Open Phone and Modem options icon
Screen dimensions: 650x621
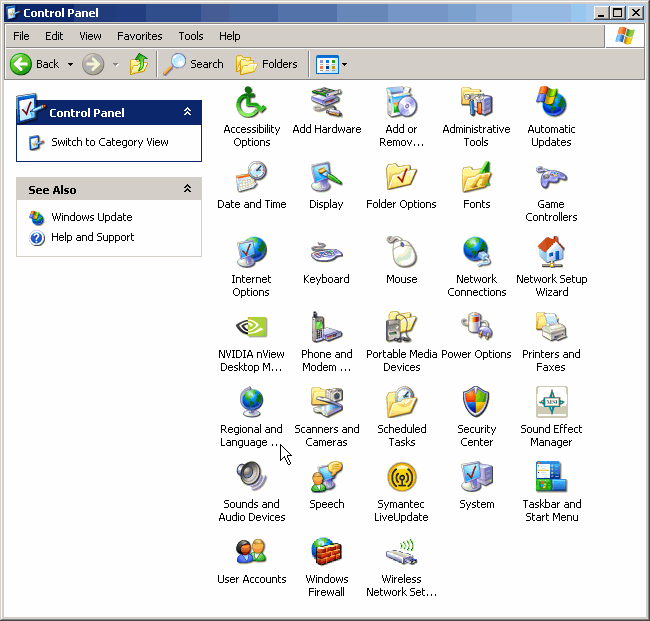(x=327, y=327)
